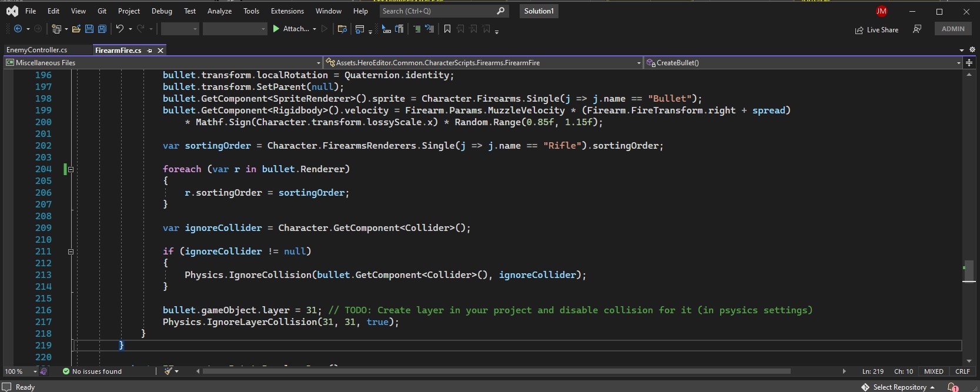Click the scroll right arrow of horizontal scrollbar

click(844, 371)
